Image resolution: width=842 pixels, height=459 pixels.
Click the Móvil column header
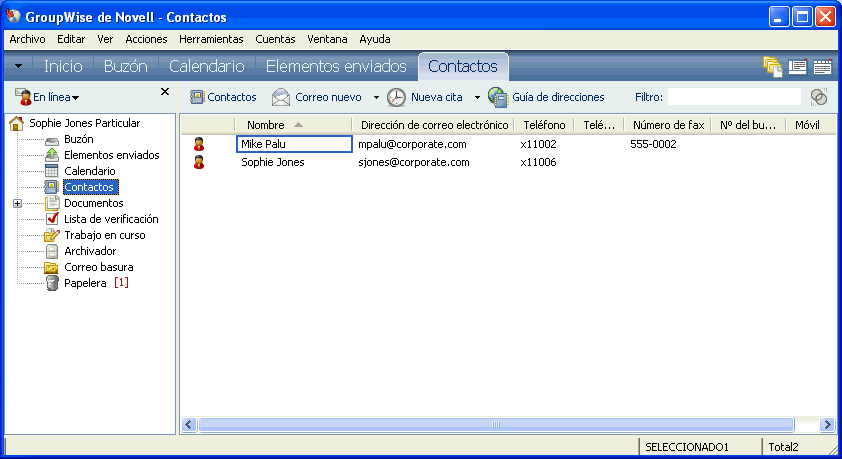[810, 125]
